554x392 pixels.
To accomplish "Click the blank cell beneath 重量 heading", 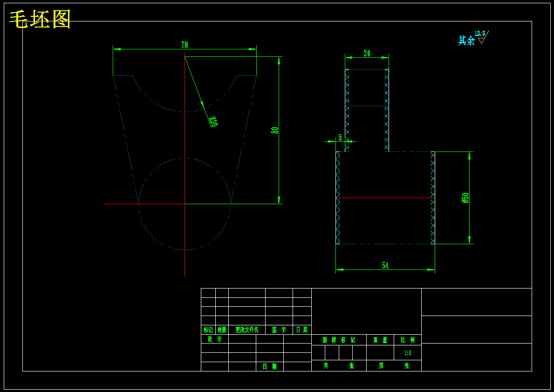I will coord(380,353).
